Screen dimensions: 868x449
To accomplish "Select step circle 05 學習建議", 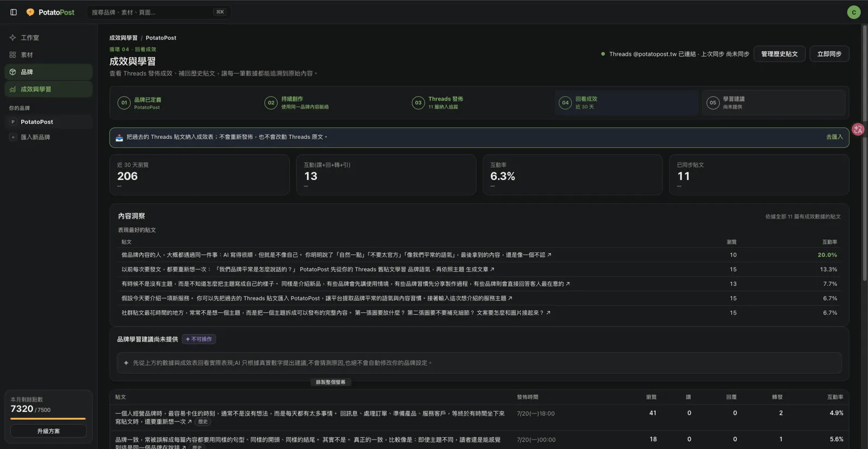I will click(x=713, y=103).
